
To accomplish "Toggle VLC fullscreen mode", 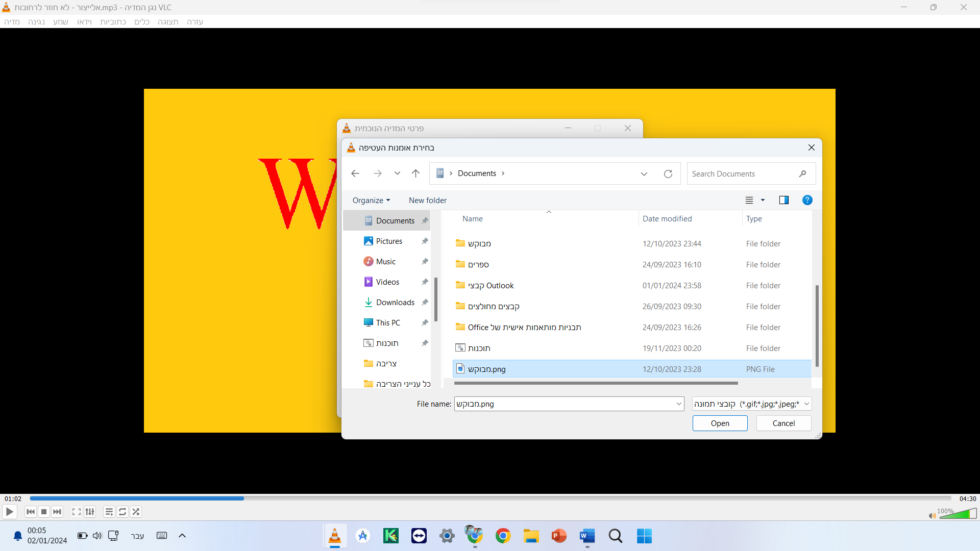I will 77,512.
